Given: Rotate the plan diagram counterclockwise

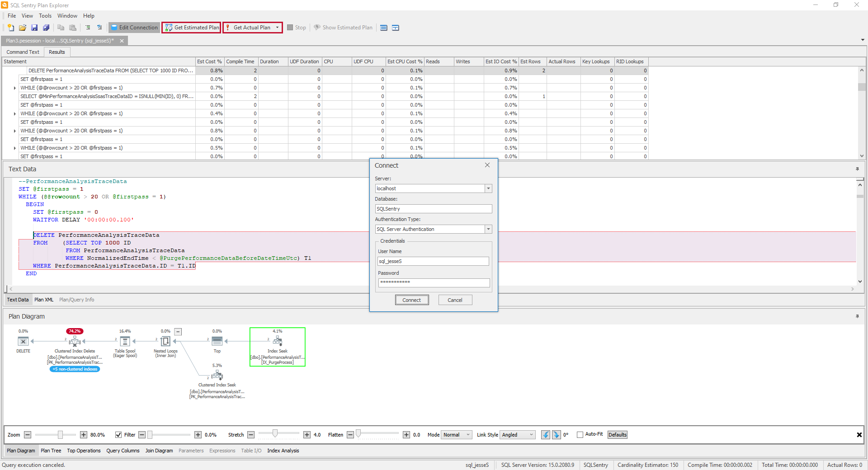Looking at the screenshot, I should 545,435.
